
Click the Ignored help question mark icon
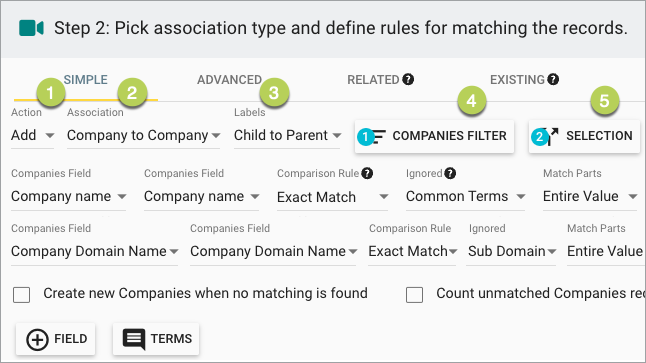point(450,173)
